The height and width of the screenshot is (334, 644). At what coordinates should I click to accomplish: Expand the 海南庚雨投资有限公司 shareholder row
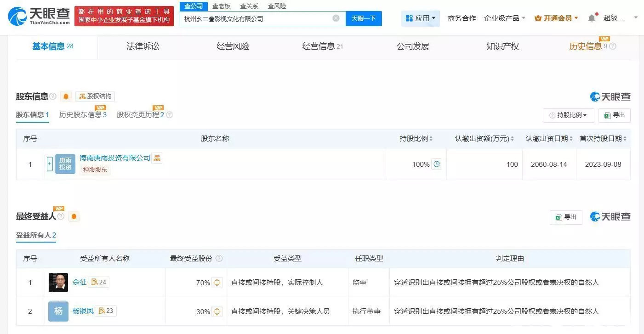pyautogui.click(x=50, y=164)
